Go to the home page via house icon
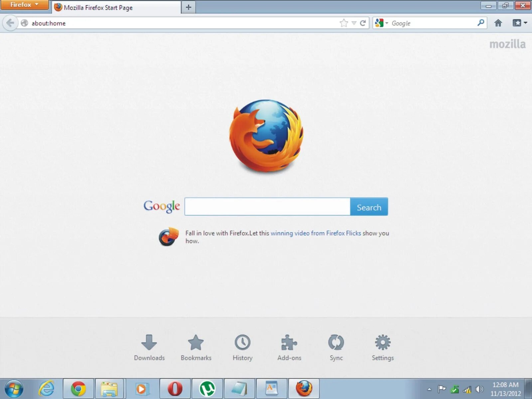The width and height of the screenshot is (532, 399). 498,23
